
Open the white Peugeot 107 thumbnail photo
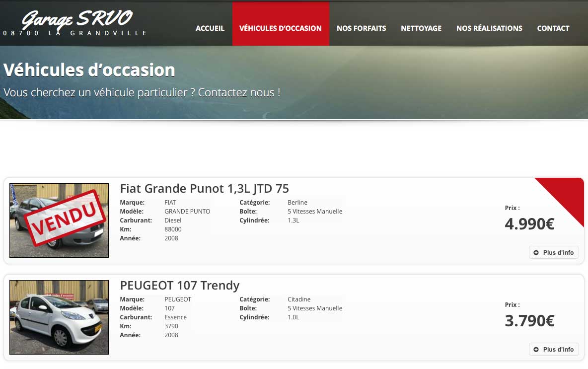click(x=59, y=317)
